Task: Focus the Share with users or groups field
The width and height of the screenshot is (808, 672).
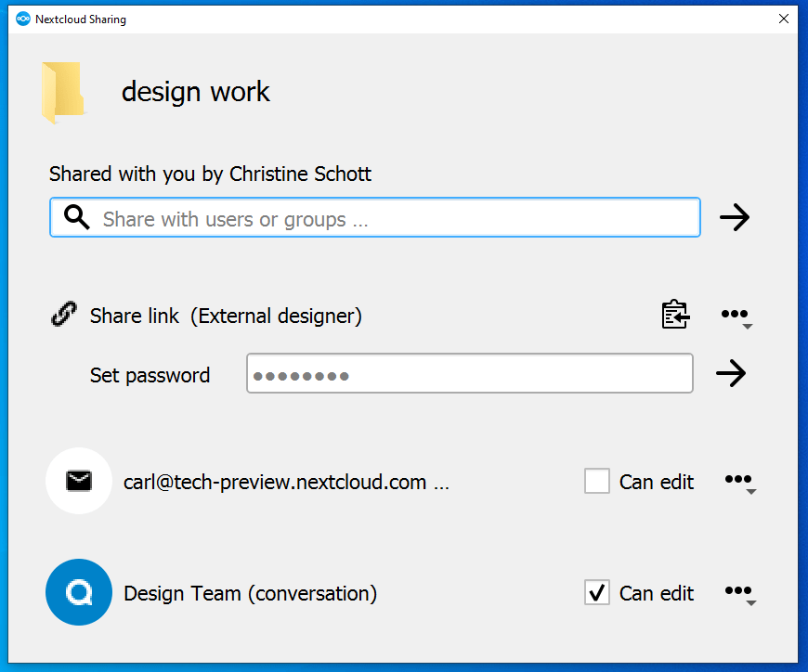Action: [x=375, y=217]
